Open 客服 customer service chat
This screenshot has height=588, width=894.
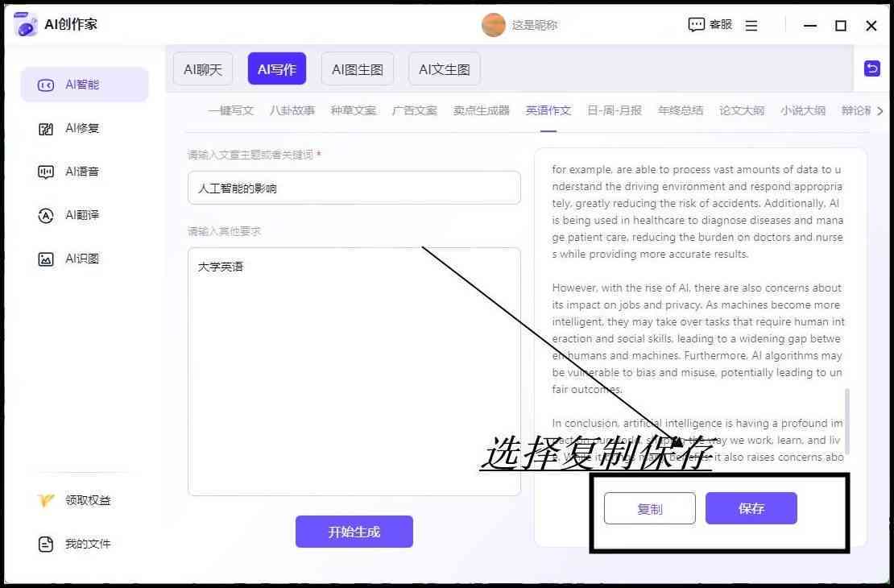(710, 24)
